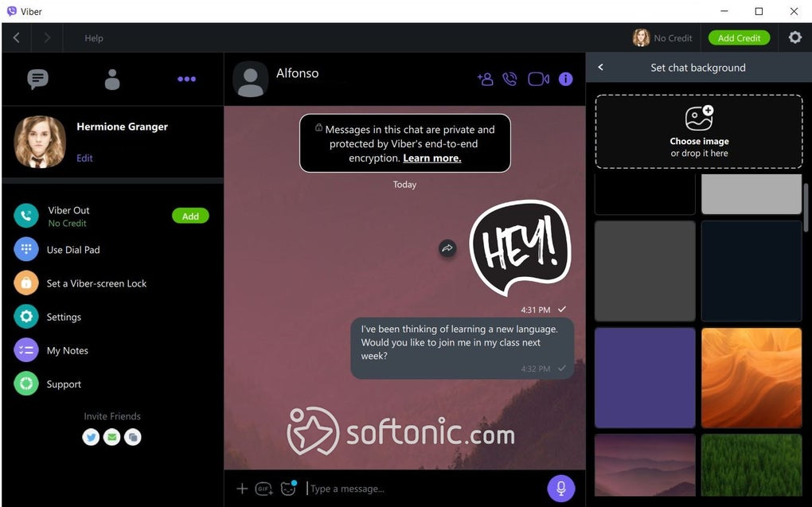Click the Use Dial Pad icon

(26, 250)
